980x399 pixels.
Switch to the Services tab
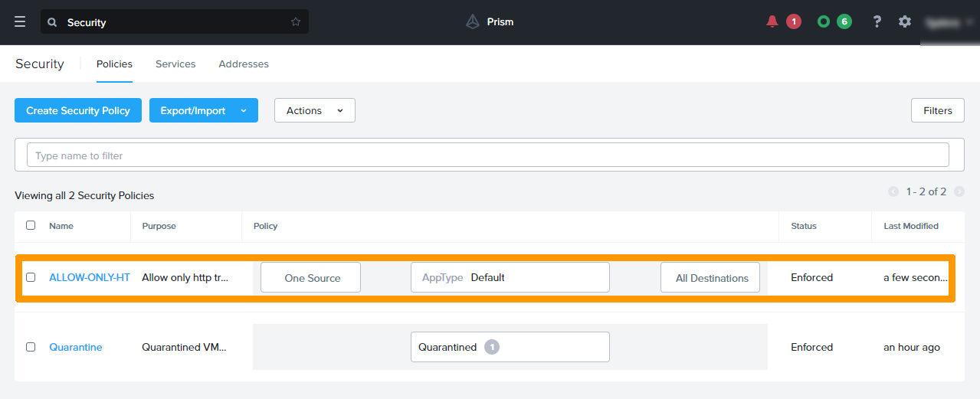pyautogui.click(x=175, y=64)
